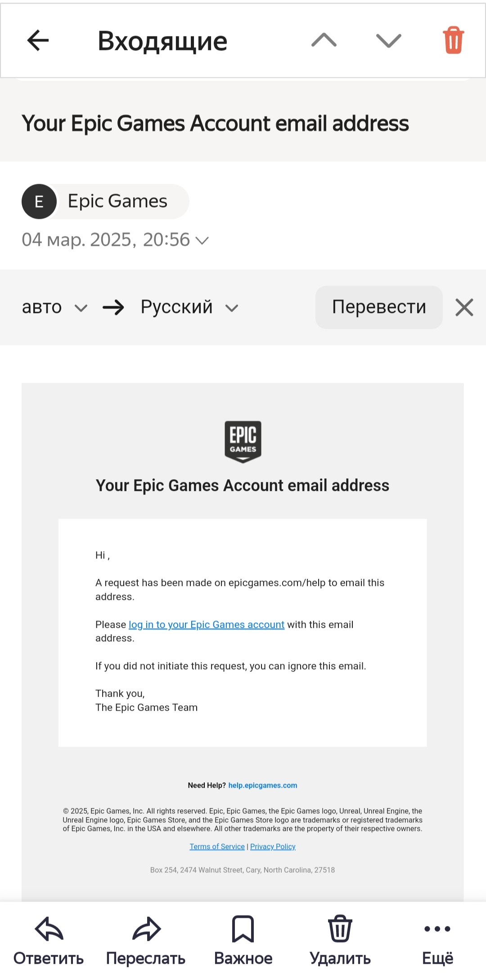
Task: Expand message details next to date
Action: click(x=202, y=240)
